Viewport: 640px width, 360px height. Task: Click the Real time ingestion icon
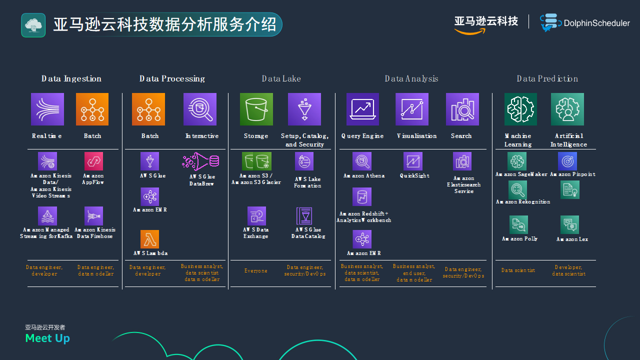point(47,109)
